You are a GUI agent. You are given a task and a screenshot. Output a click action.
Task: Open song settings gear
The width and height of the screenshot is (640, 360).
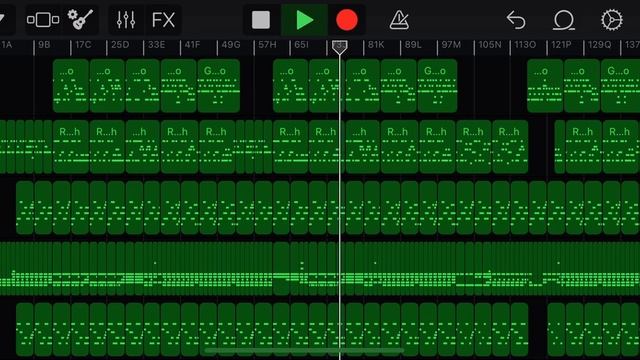[x=611, y=20]
